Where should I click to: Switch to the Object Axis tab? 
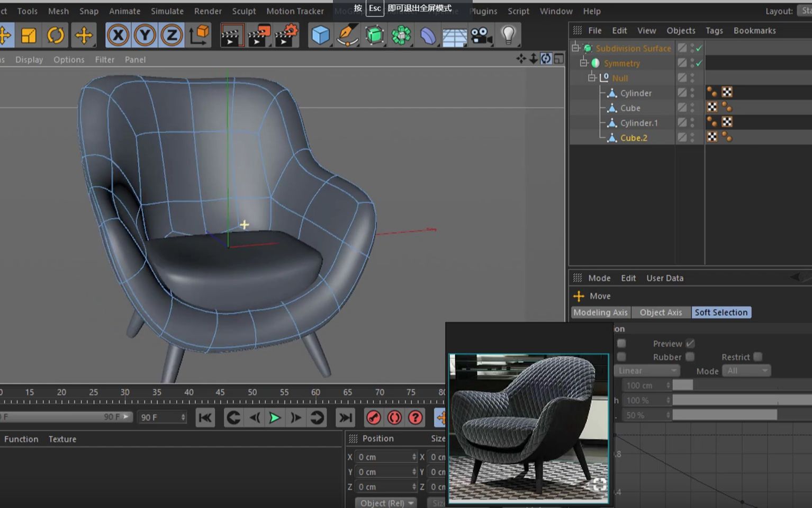pos(661,312)
